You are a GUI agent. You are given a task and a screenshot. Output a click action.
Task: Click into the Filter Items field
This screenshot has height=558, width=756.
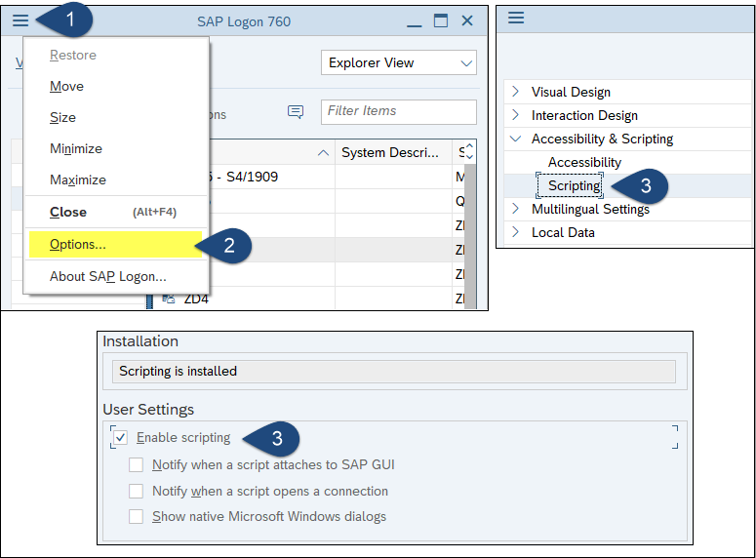(x=399, y=112)
